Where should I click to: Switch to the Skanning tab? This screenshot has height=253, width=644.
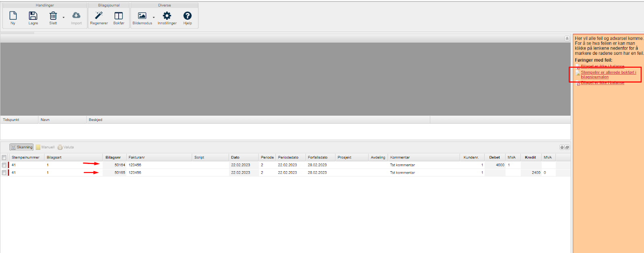[22, 147]
